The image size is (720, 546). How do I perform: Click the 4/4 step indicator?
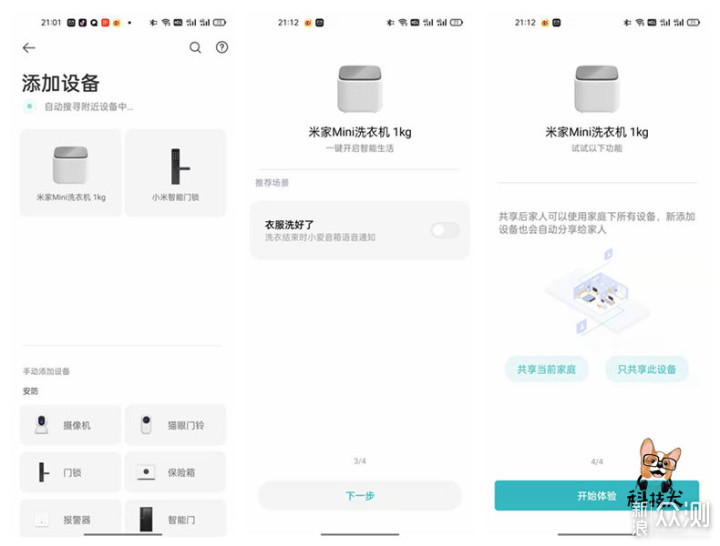[596, 461]
